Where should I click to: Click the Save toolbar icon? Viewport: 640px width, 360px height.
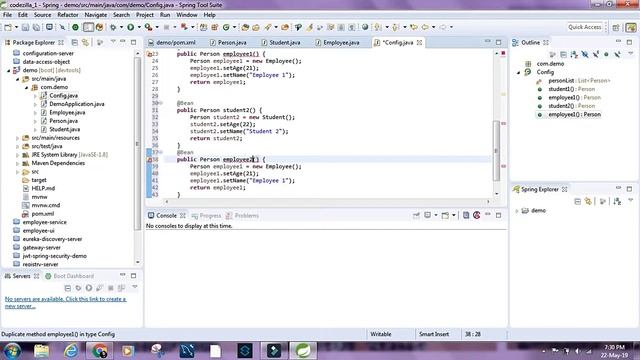pyautogui.click(x=25, y=27)
